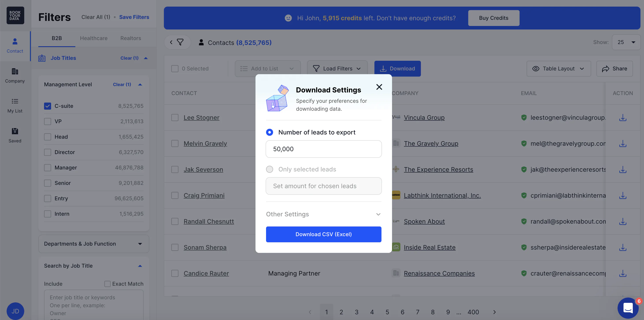Download Jak Severson's contact via row icon
644x320 pixels.
click(622, 169)
